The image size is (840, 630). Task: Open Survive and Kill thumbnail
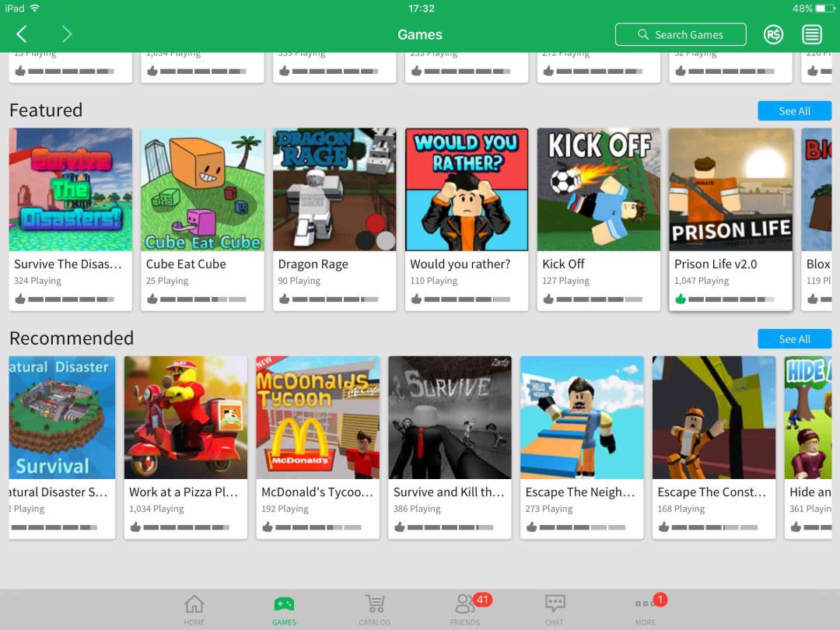tap(450, 418)
